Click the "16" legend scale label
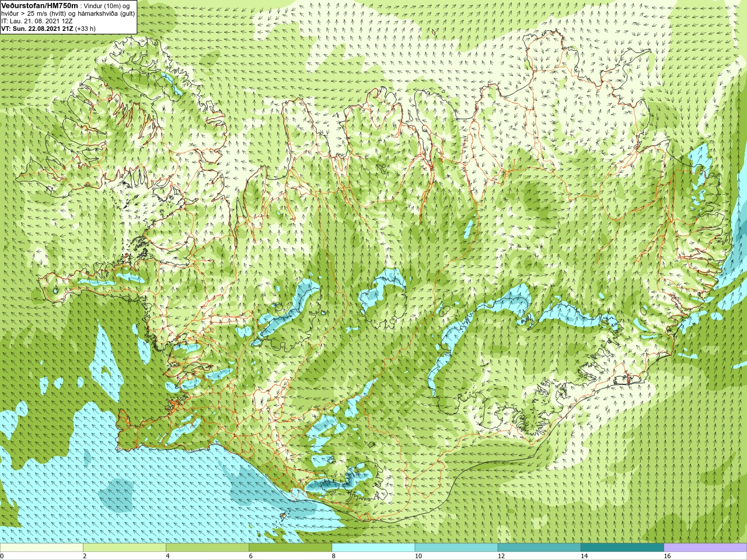The image size is (747, 560). tap(668, 556)
